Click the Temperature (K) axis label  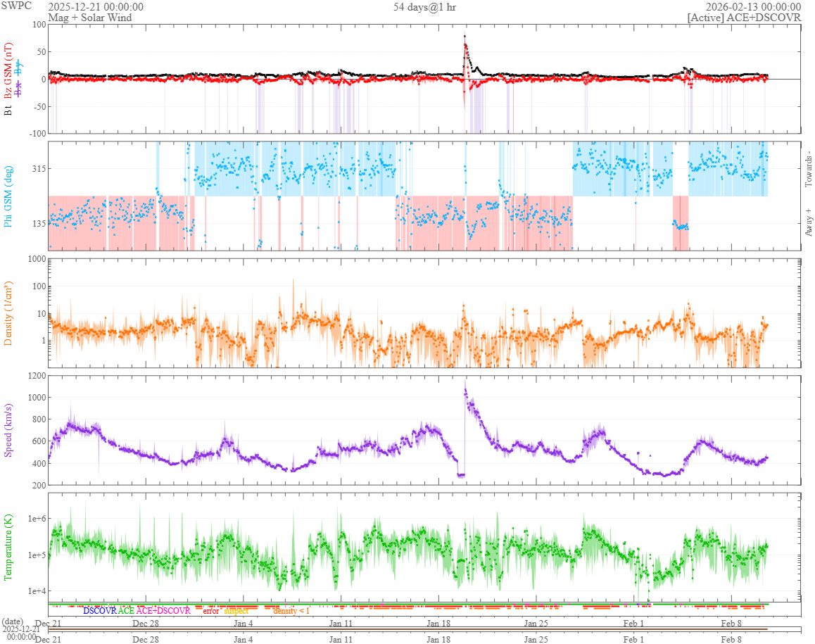(8, 548)
